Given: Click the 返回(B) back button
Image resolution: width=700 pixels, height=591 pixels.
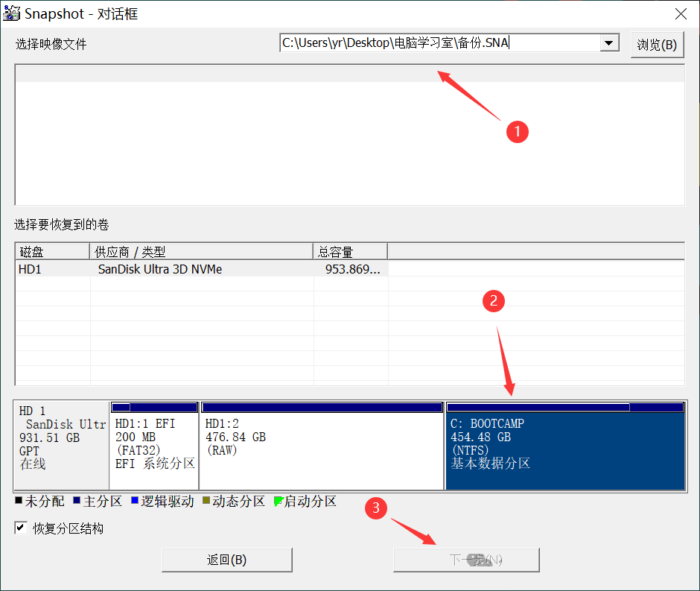Looking at the screenshot, I should (x=226, y=560).
